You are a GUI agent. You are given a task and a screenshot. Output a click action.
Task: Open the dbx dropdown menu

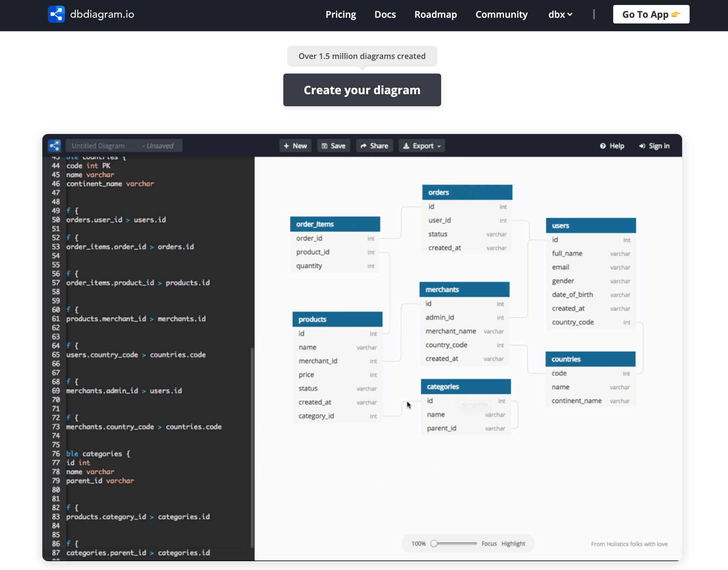pos(560,14)
